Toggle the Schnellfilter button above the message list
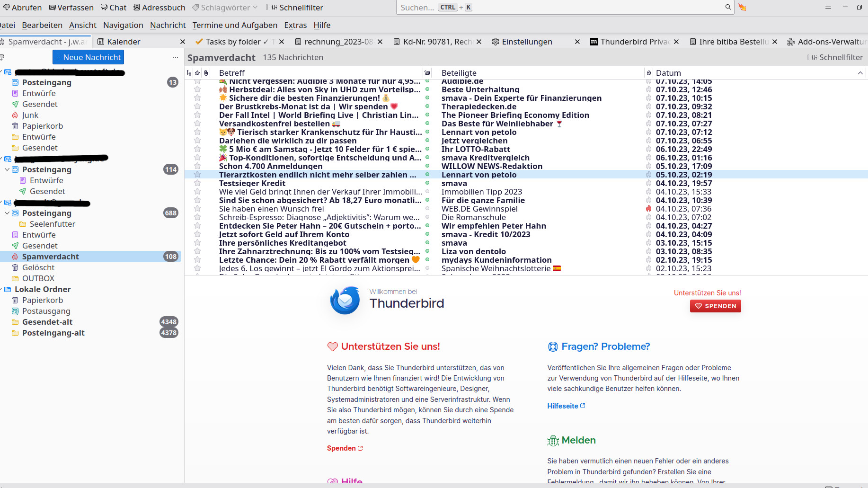The height and width of the screenshot is (488, 868). 837,57
